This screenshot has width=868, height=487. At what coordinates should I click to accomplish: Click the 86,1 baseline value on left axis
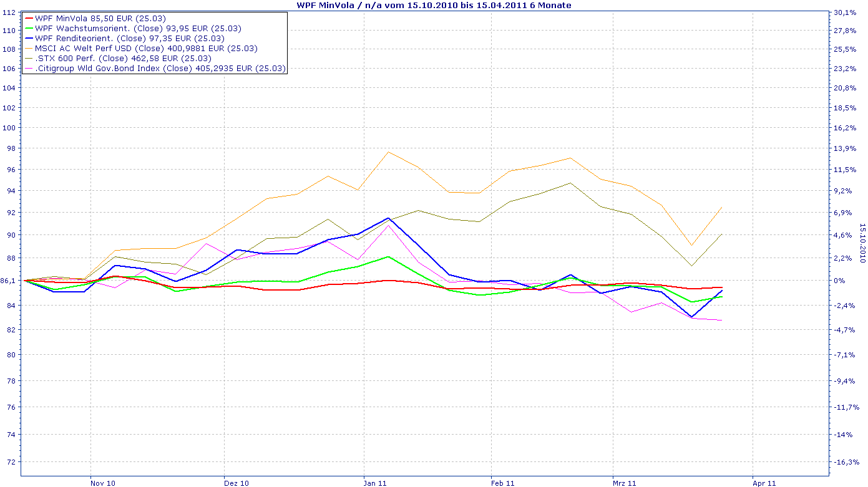(x=9, y=281)
